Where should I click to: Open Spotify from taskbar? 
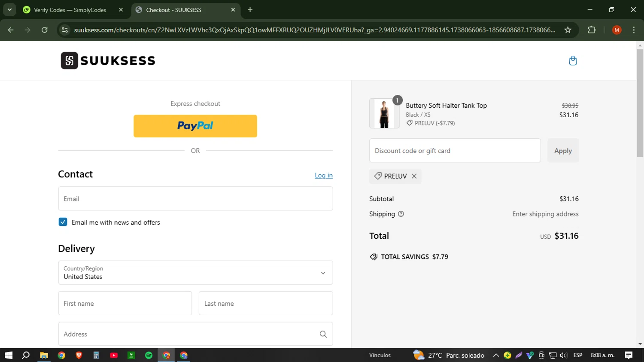tap(149, 355)
